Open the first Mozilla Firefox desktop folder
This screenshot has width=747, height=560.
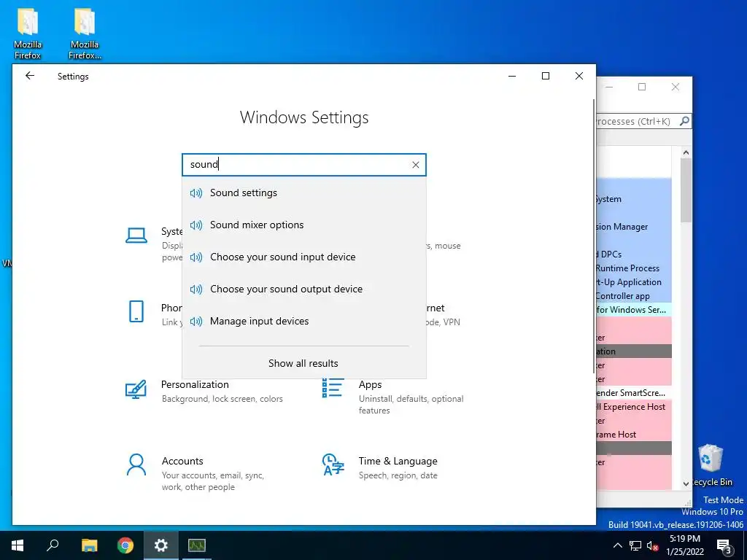[x=28, y=34]
